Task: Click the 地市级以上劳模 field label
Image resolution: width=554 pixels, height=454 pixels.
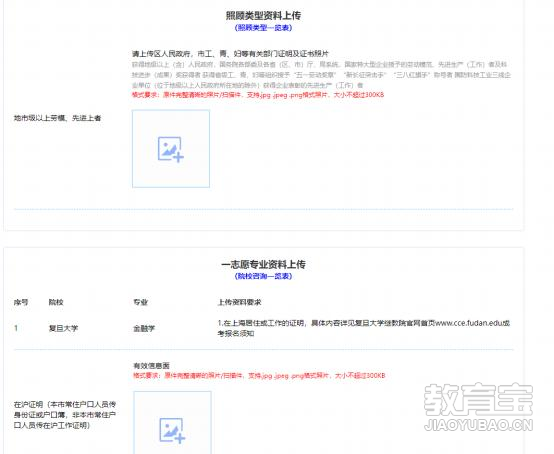Action: (x=58, y=118)
